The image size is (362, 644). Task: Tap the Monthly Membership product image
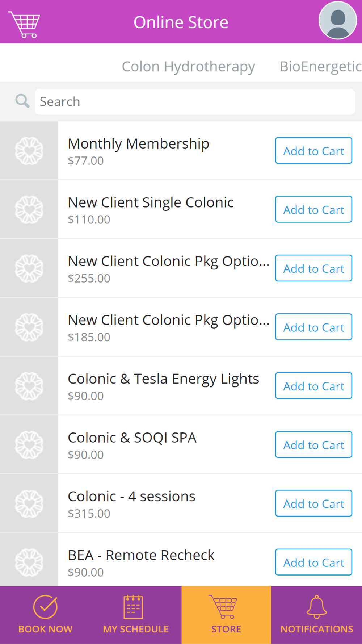point(29,151)
